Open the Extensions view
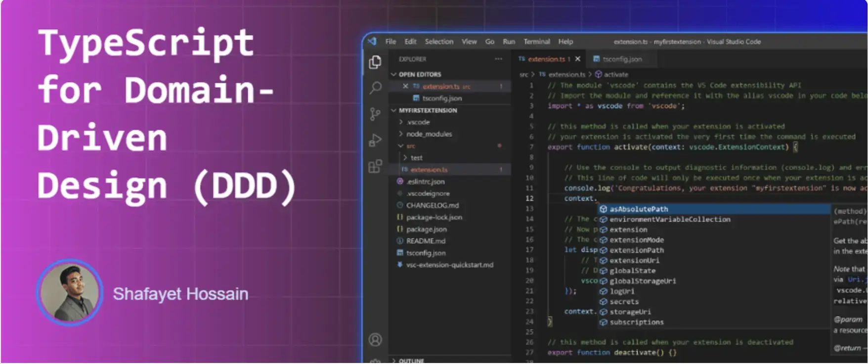Image resolution: width=868 pixels, height=364 pixels. [x=375, y=166]
